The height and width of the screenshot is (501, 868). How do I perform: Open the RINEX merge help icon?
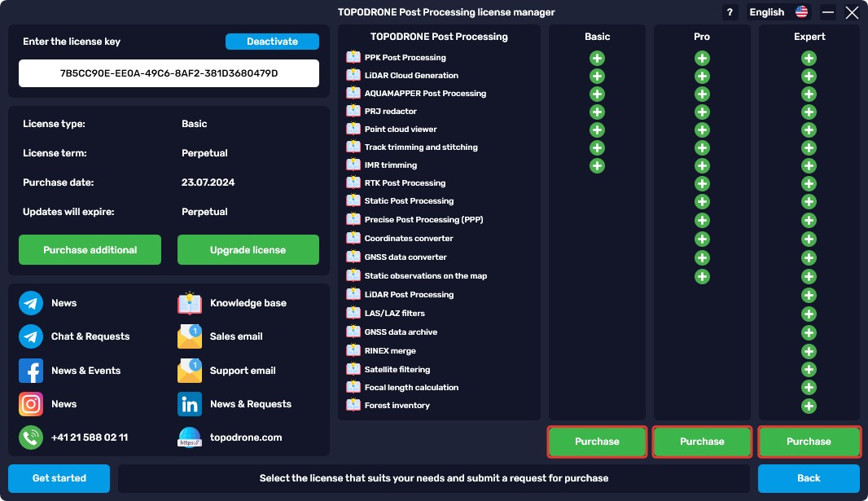353,349
